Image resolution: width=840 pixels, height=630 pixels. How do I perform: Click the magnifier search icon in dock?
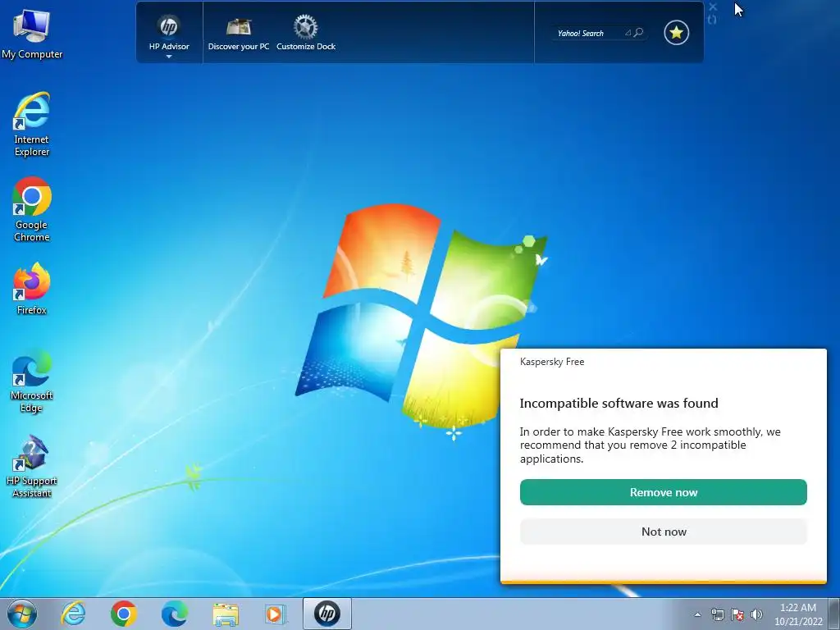(638, 33)
